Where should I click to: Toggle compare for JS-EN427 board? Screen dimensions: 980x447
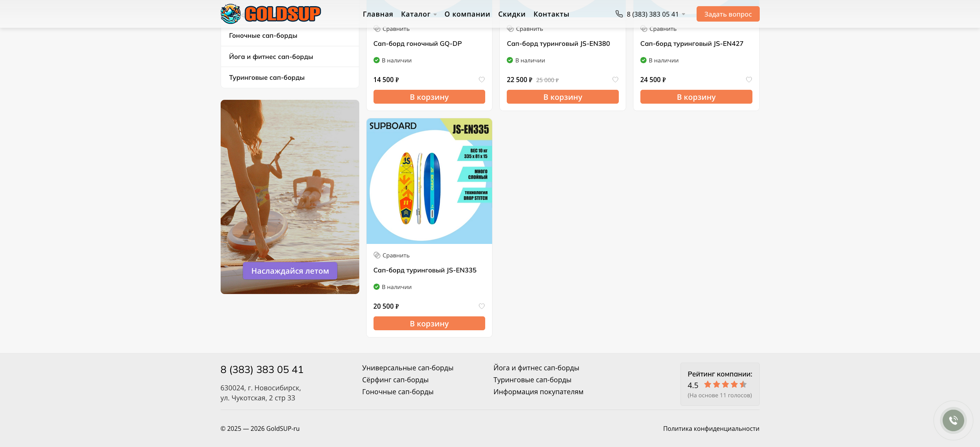pyautogui.click(x=658, y=29)
